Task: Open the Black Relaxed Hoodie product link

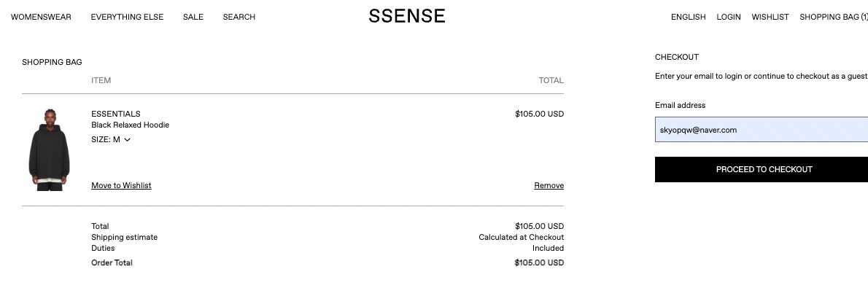Action: tap(130, 125)
